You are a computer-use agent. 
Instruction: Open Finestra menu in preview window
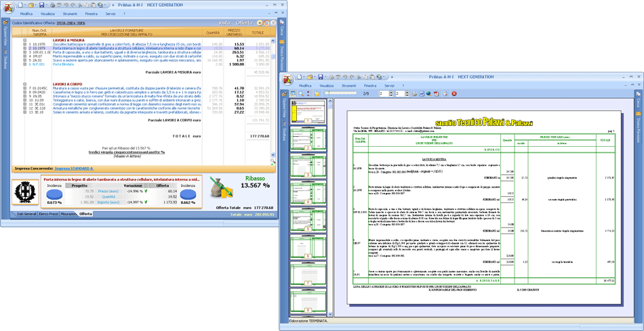point(370,85)
